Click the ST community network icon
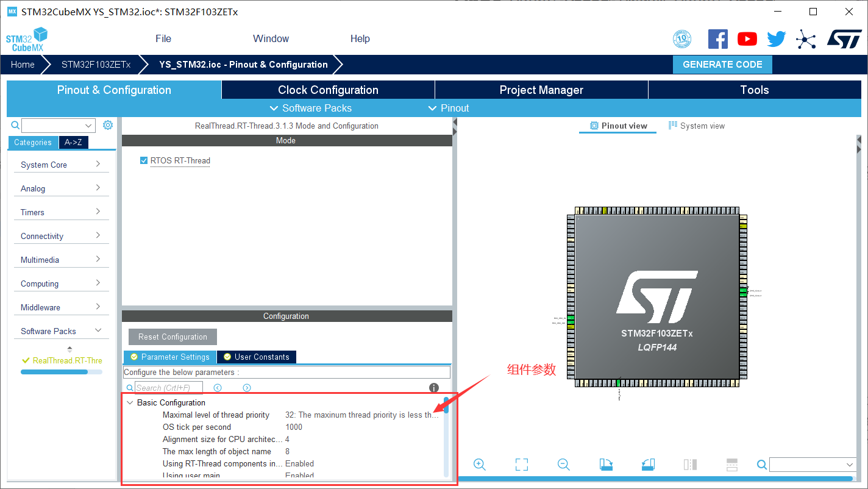 [805, 40]
